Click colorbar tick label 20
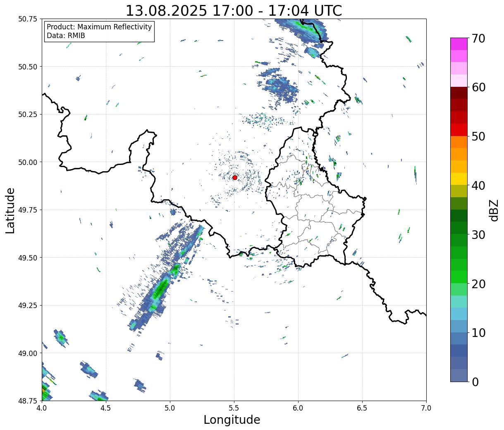 pos(478,284)
